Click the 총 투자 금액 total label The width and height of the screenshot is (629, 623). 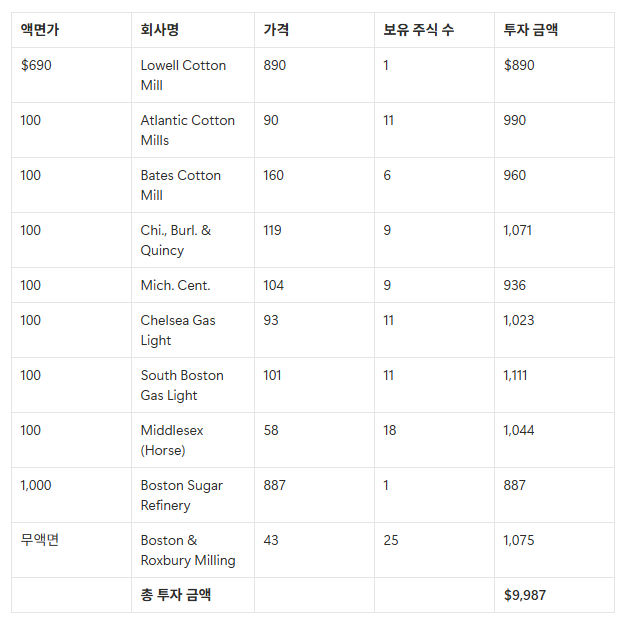(x=176, y=595)
